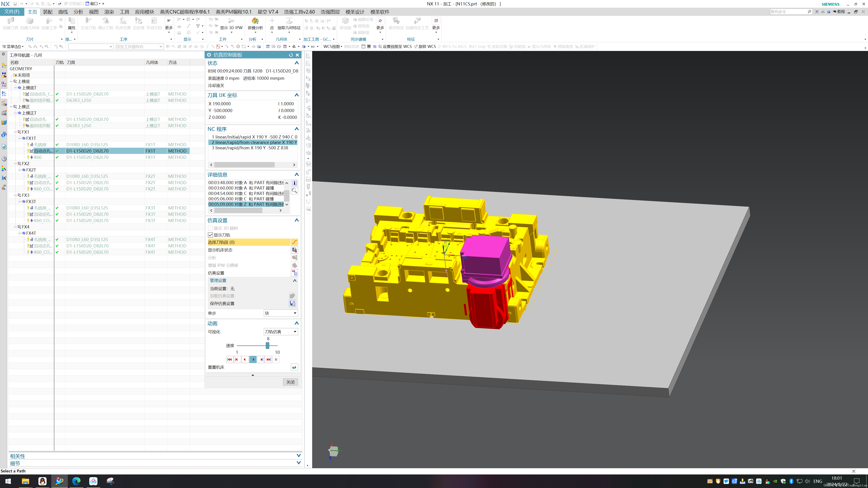This screenshot has height=488, width=868.
Task: Open File Explorer from taskbar
Action: point(25,481)
